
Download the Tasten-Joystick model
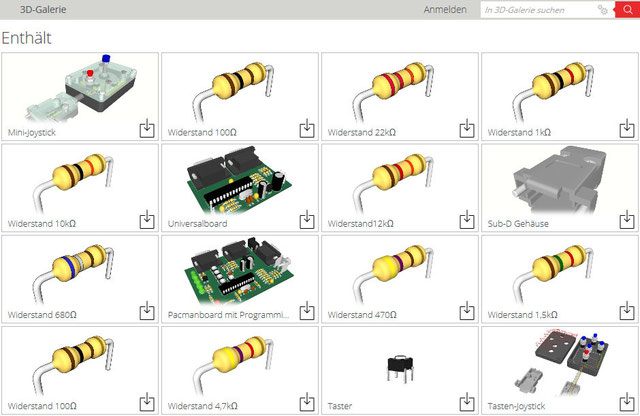pos(627,402)
